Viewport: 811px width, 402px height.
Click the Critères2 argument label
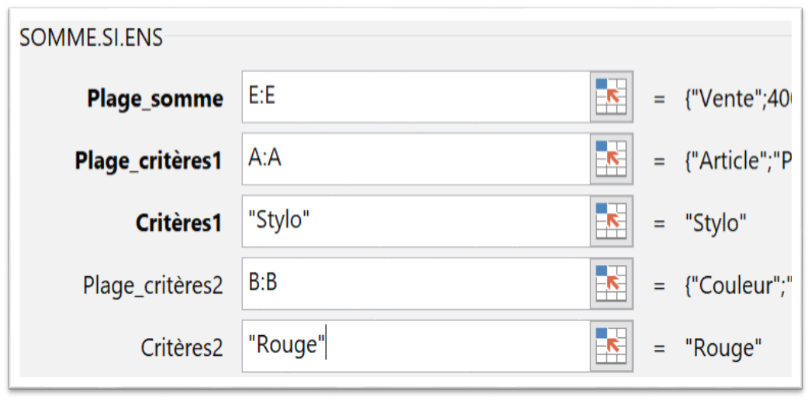pos(182,348)
